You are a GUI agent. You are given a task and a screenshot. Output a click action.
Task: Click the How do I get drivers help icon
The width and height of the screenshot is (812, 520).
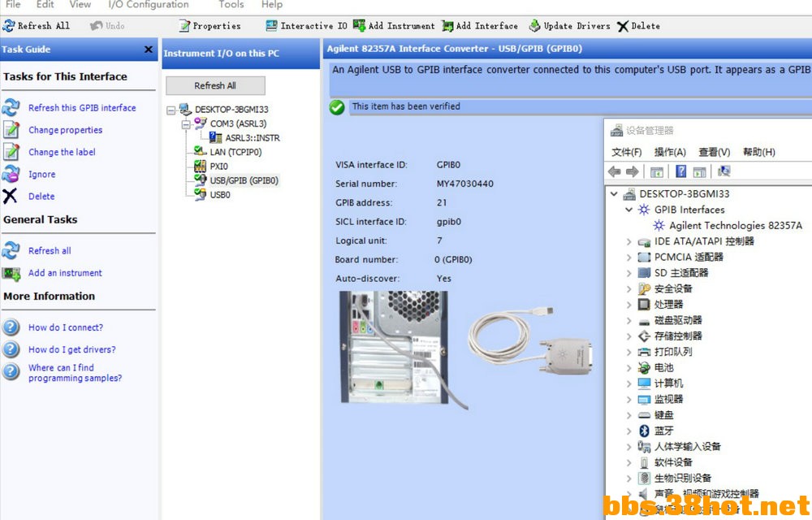click(11, 349)
